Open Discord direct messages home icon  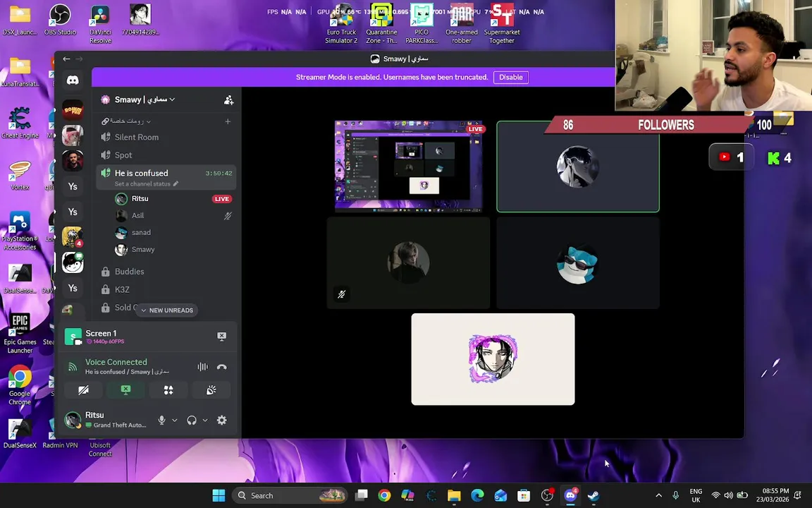coord(73,80)
